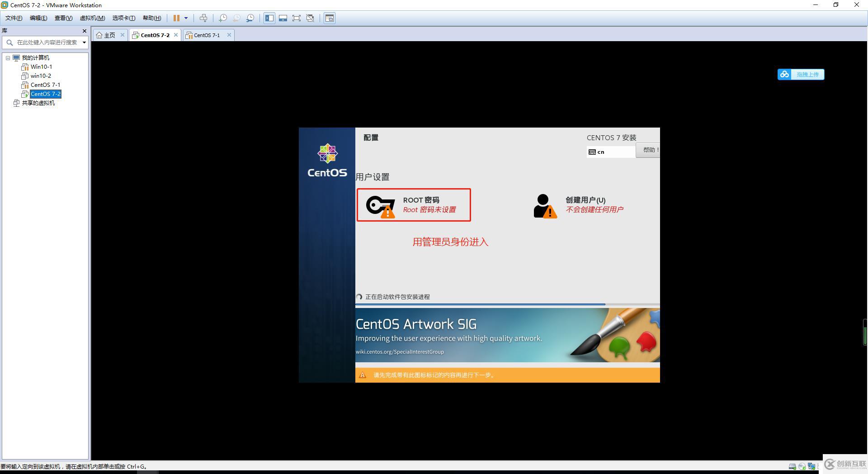Select Win10-1 virtual machine in library
The image size is (868, 474).
point(42,67)
